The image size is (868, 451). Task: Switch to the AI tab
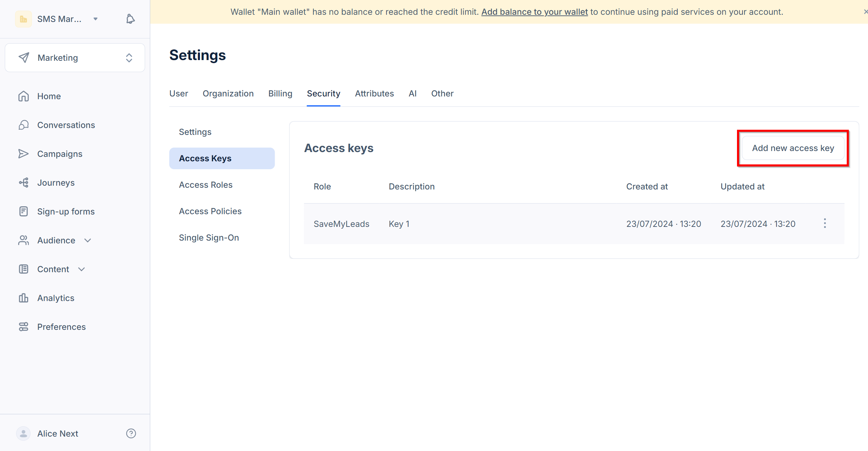coord(413,94)
